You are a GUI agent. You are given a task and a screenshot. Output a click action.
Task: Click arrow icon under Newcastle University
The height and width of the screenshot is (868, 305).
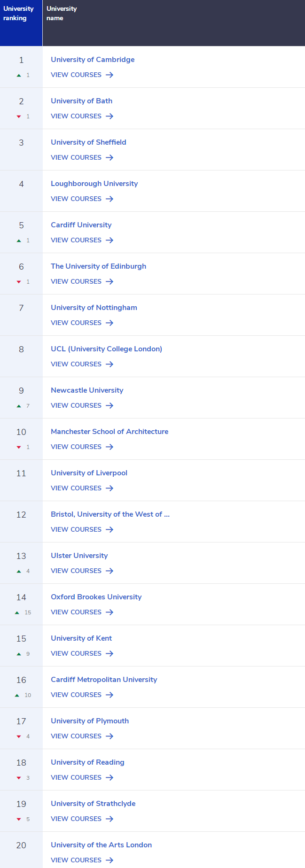tap(109, 405)
